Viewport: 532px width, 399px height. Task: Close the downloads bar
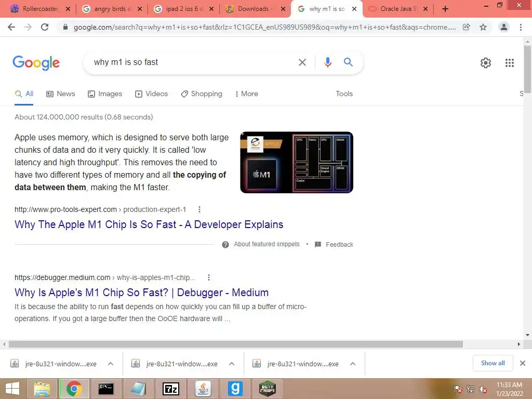click(523, 363)
